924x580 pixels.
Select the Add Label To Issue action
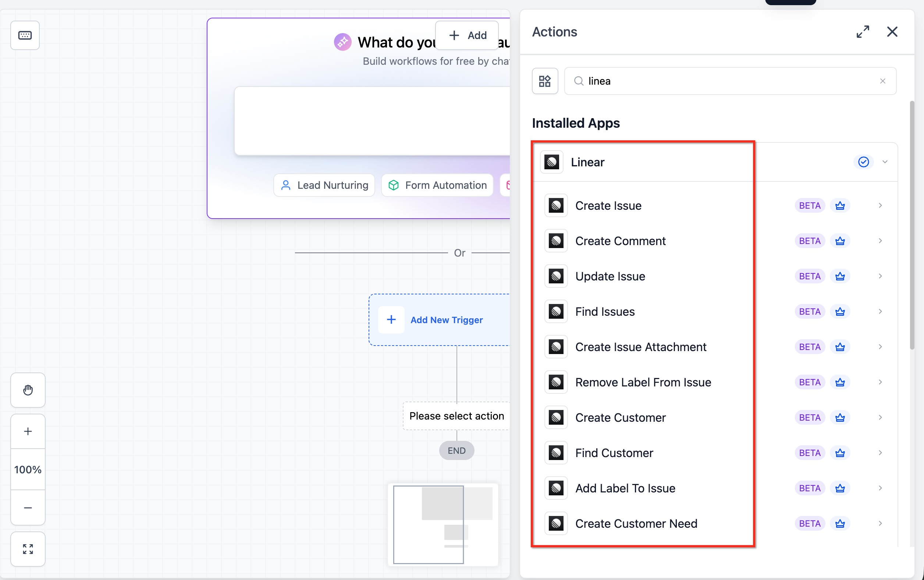[x=715, y=488]
